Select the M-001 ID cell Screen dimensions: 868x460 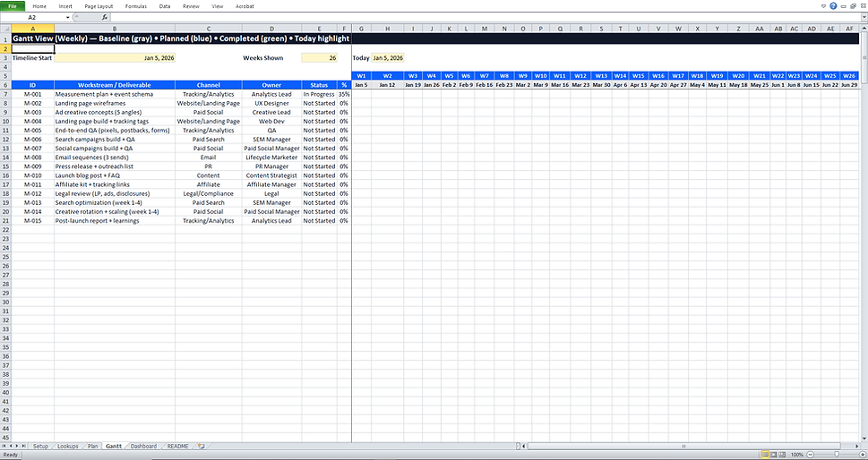coord(32,94)
